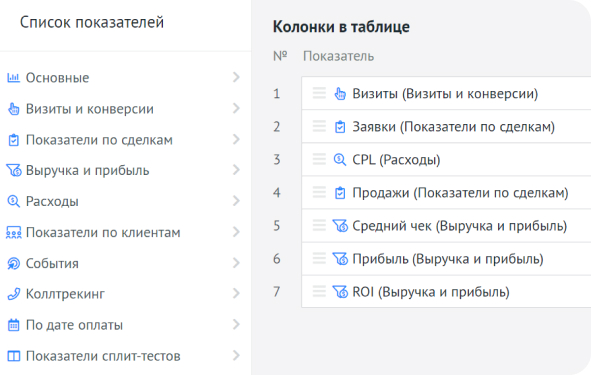
Task: Select the 'Заявки (Показатели по сделкам)' column text
Action: click(453, 127)
